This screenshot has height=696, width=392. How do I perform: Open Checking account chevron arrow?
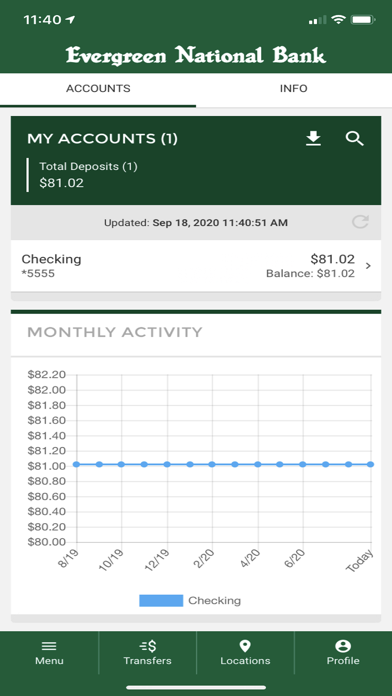click(x=368, y=266)
